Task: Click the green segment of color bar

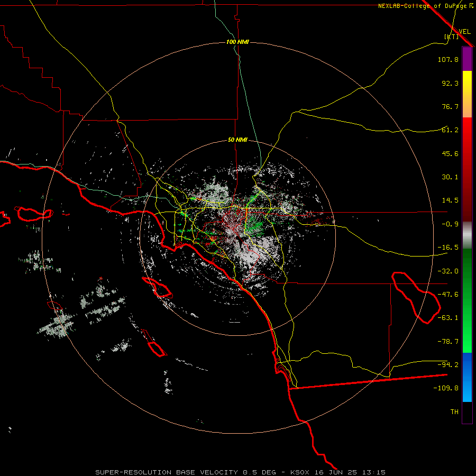Action: point(467,300)
